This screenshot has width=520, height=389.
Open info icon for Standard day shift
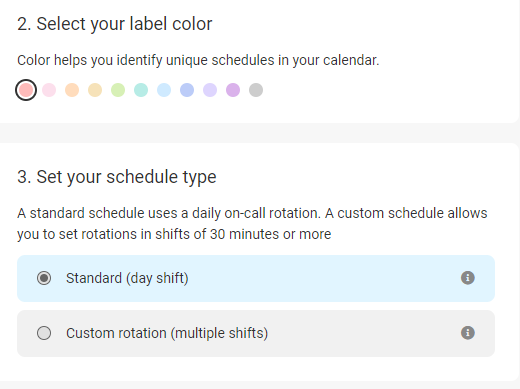coord(468,278)
